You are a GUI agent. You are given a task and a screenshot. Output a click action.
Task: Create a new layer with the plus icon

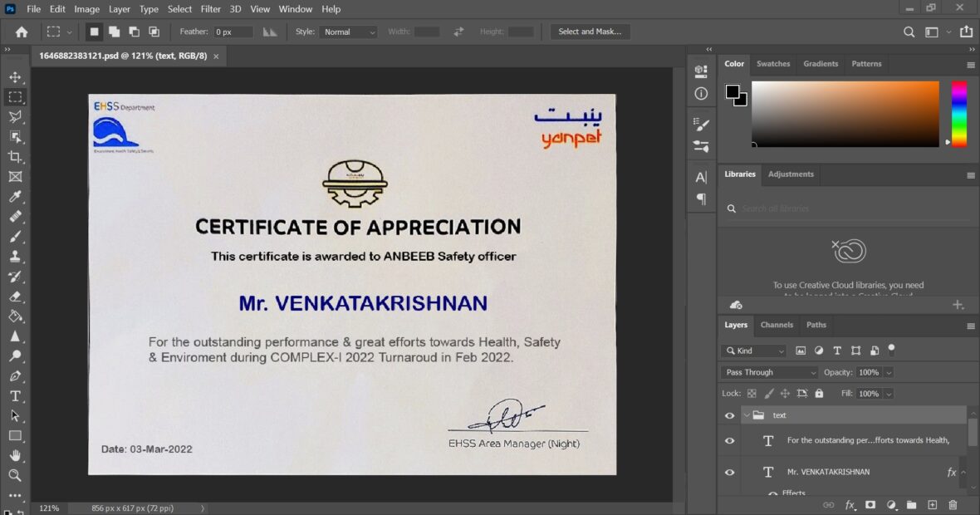(x=932, y=504)
